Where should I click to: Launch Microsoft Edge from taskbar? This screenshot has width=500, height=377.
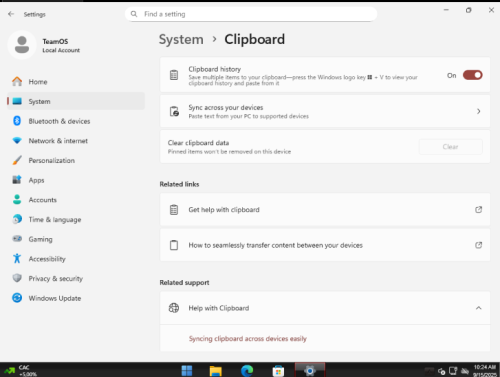247,370
